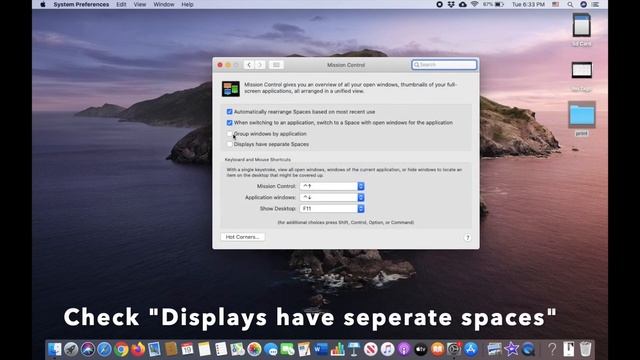Open Application windows shortcut dropdown
This screenshot has height=360, width=640.
332,198
